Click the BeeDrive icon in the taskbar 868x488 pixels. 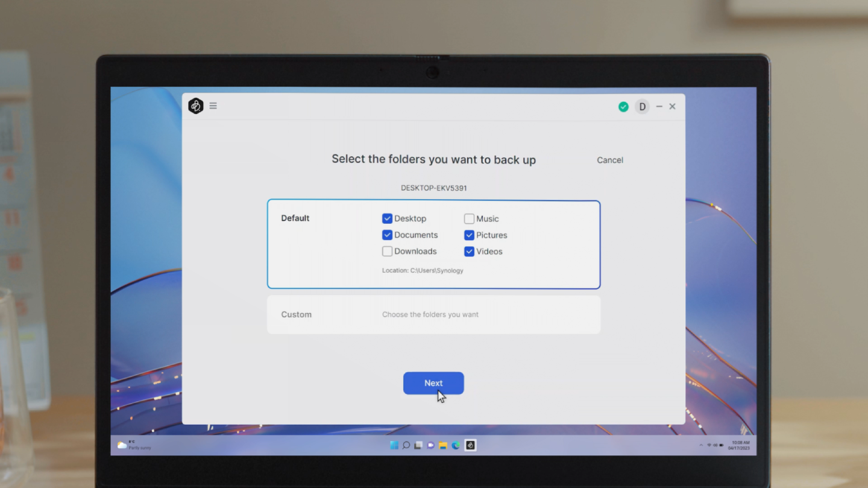click(471, 445)
